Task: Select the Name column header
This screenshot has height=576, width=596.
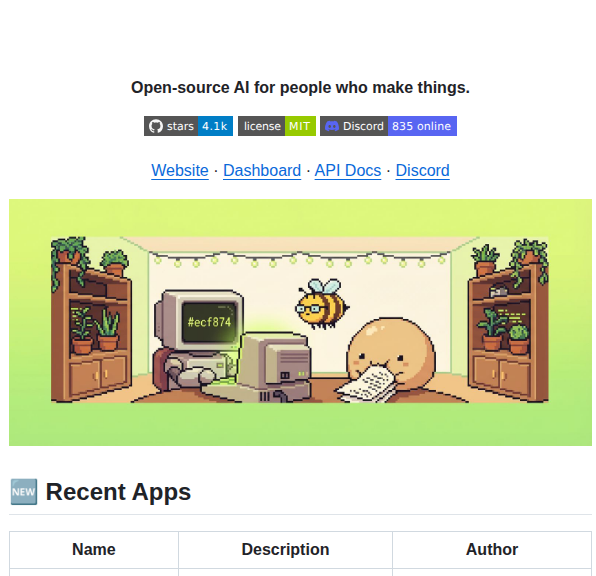Action: pos(94,549)
